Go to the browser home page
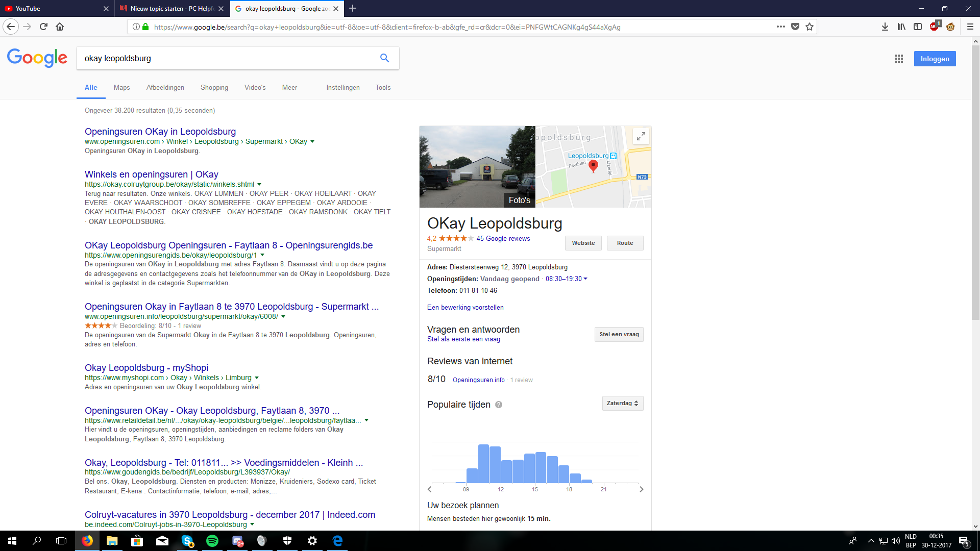Screen dimensions: 980x551 (60, 27)
